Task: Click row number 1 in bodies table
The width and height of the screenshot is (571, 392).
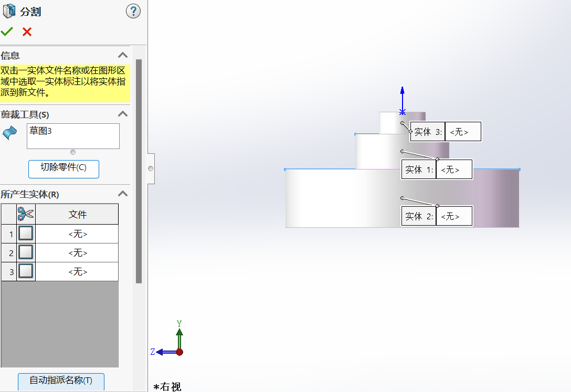Action: click(11, 234)
